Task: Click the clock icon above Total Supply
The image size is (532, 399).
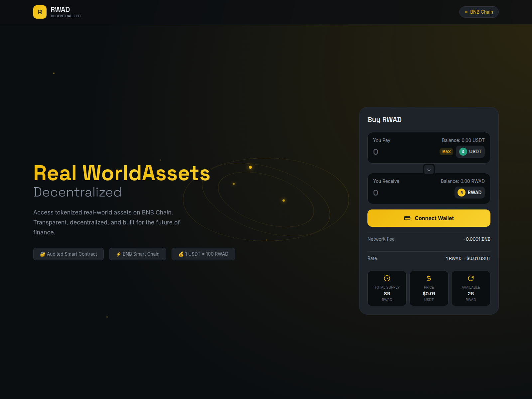Action: (387, 278)
